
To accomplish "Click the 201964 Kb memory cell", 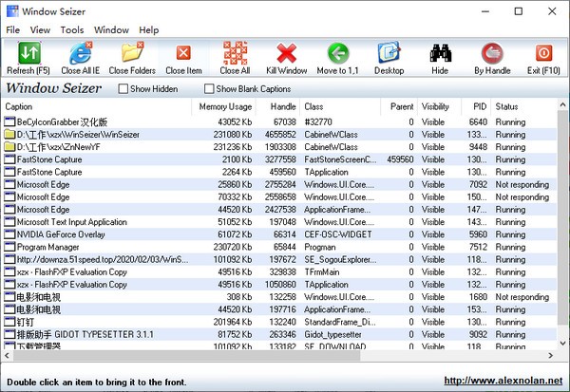I will pyautogui.click(x=233, y=322).
